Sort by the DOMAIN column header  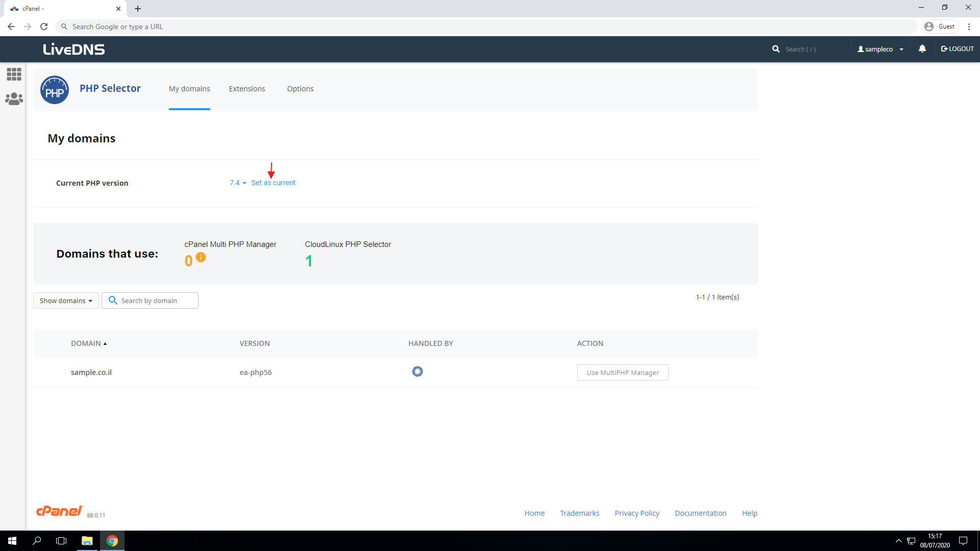tap(89, 343)
